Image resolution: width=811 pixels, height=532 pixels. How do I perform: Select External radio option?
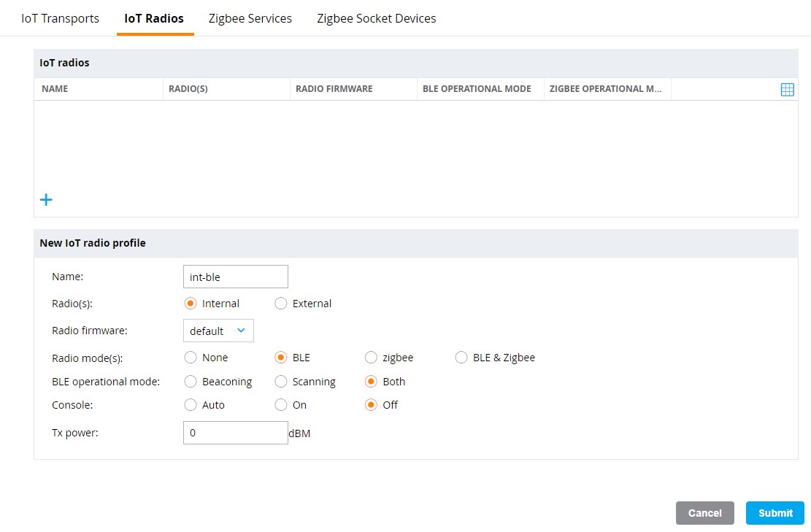pos(281,303)
